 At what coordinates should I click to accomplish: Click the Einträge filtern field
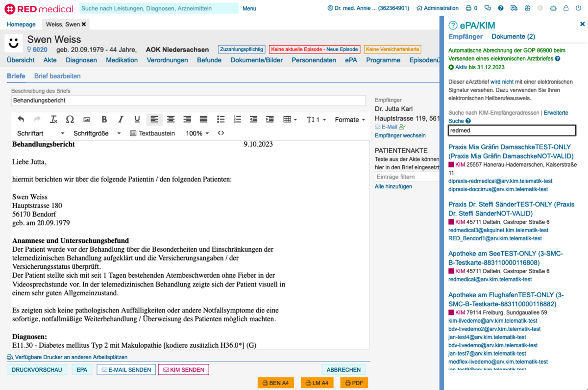point(407,177)
